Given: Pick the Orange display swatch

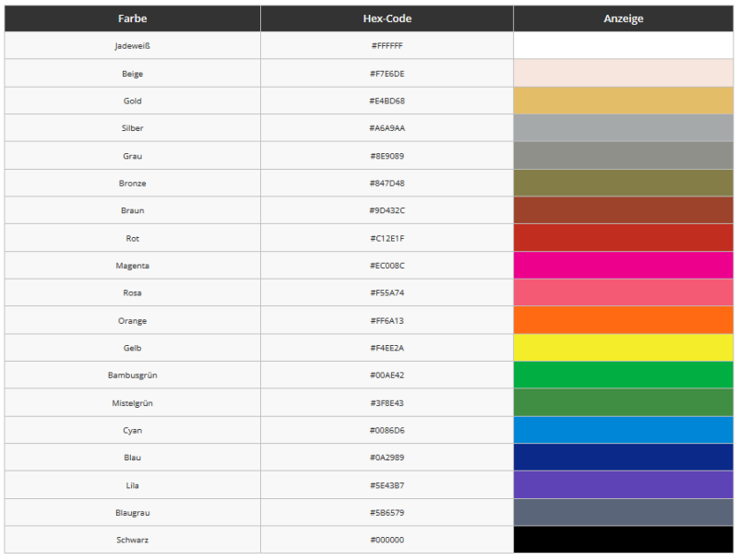Looking at the screenshot, I should [624, 320].
